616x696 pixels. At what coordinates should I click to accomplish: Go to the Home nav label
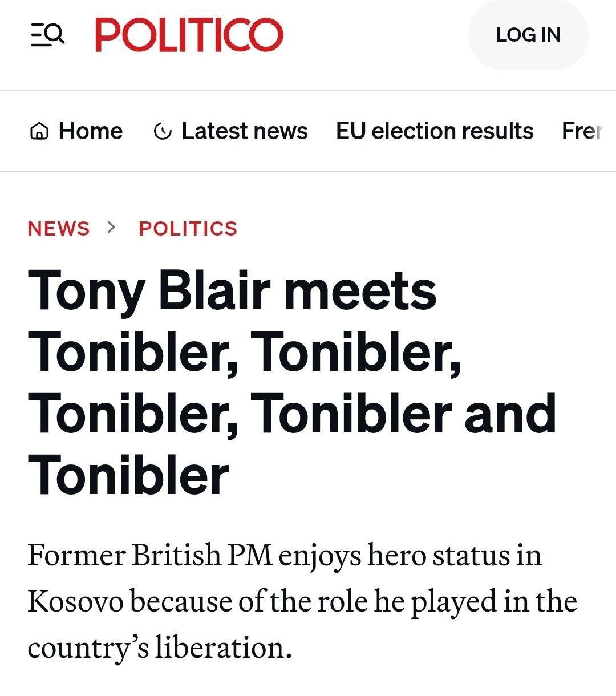coord(91,131)
